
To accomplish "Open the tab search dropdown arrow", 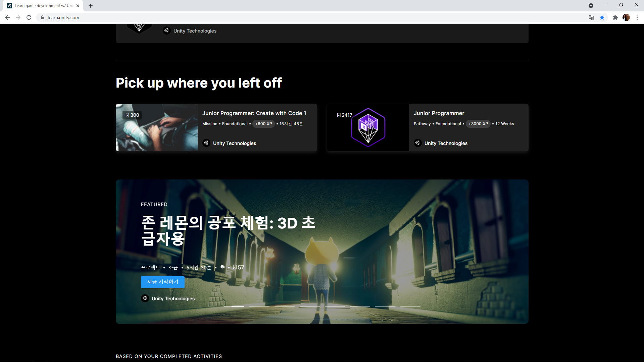I will (591, 5).
